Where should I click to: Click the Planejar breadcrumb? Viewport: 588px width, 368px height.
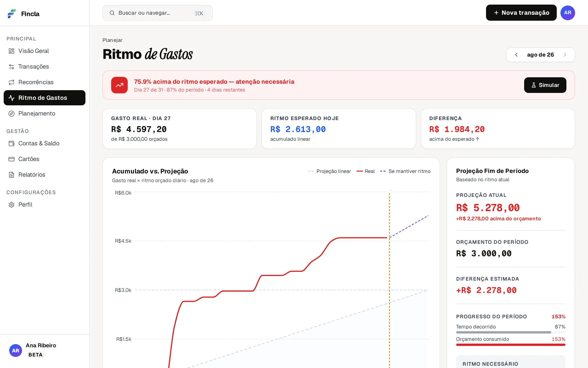point(113,40)
